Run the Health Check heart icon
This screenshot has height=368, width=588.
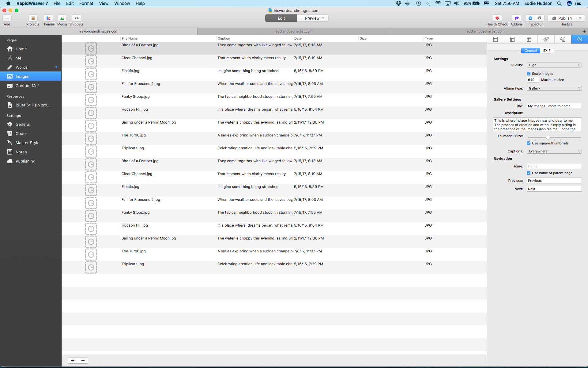click(x=497, y=18)
